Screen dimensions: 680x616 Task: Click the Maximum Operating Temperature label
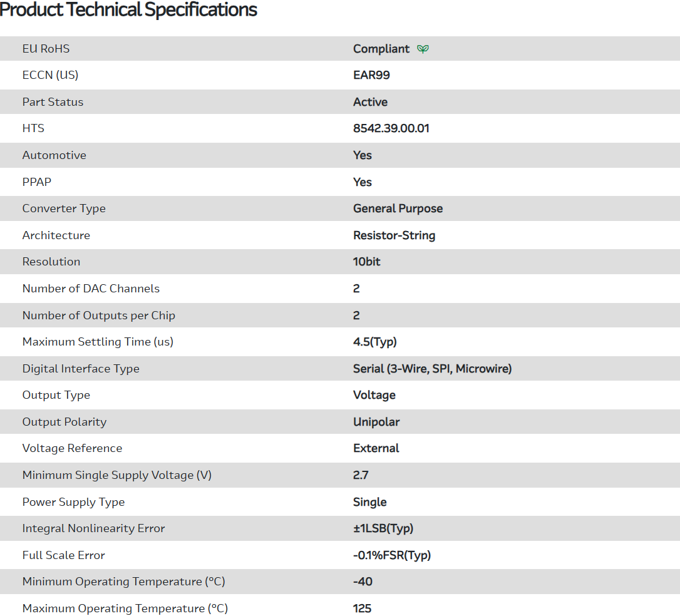125,608
